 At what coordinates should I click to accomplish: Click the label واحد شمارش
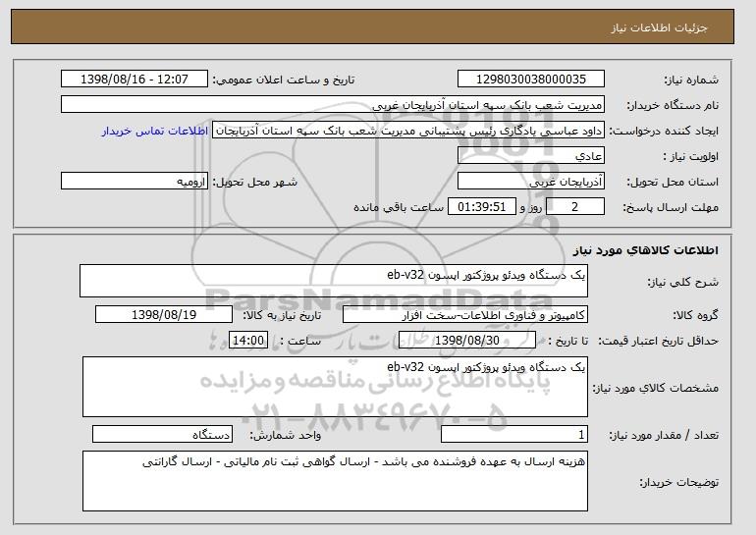coord(285,435)
